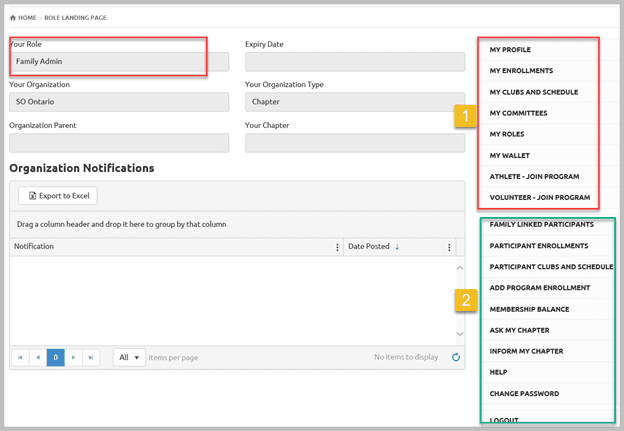Select ATHLETE - JOIN PROGRAM

pos(534,177)
